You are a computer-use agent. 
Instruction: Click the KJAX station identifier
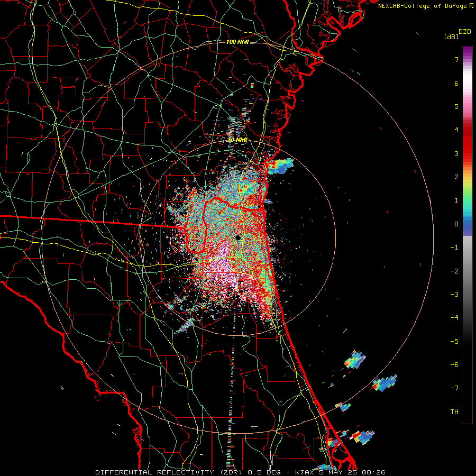[x=305, y=472]
